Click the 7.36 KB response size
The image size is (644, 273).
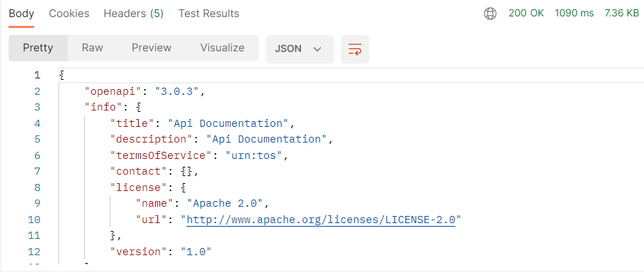coord(621,13)
